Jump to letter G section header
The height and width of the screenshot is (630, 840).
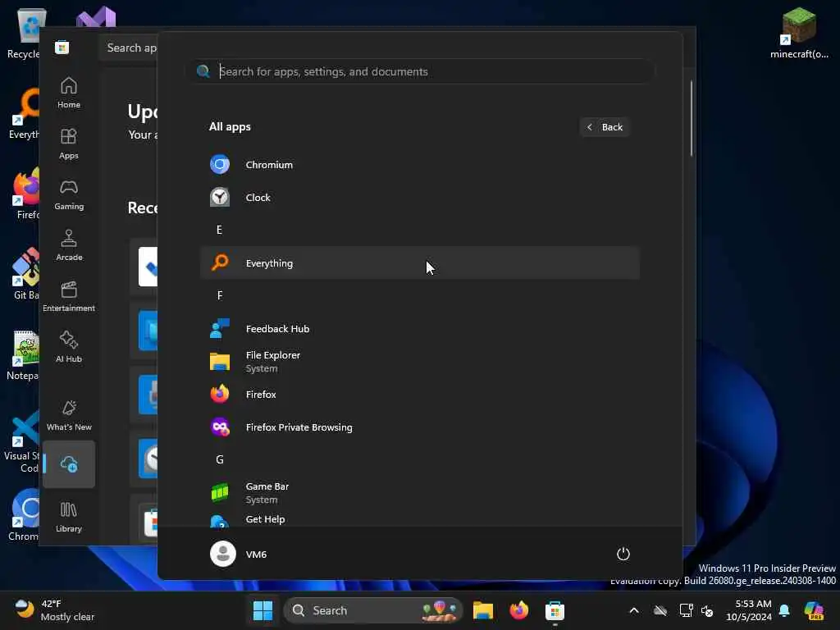coord(220,459)
